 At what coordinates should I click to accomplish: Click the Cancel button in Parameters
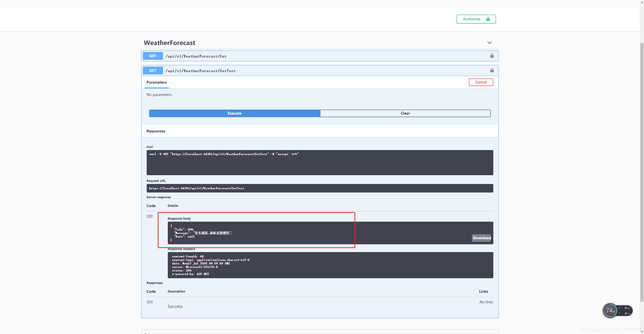481,82
